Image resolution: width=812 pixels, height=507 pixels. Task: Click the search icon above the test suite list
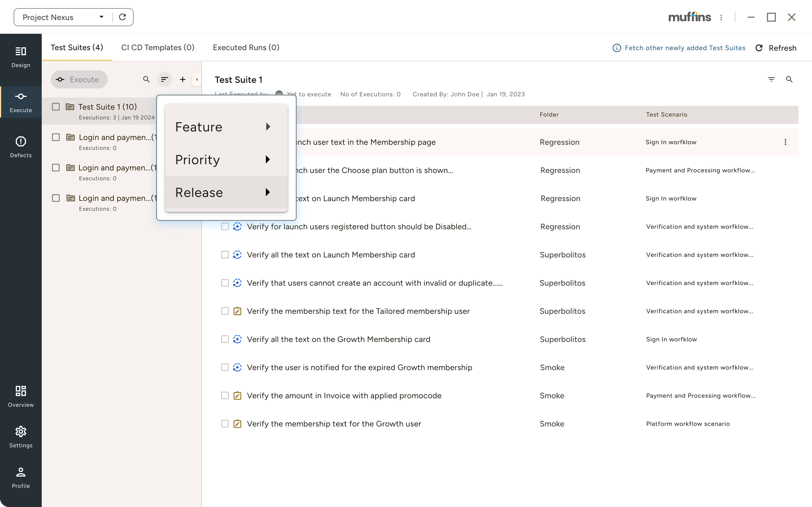pos(146,79)
